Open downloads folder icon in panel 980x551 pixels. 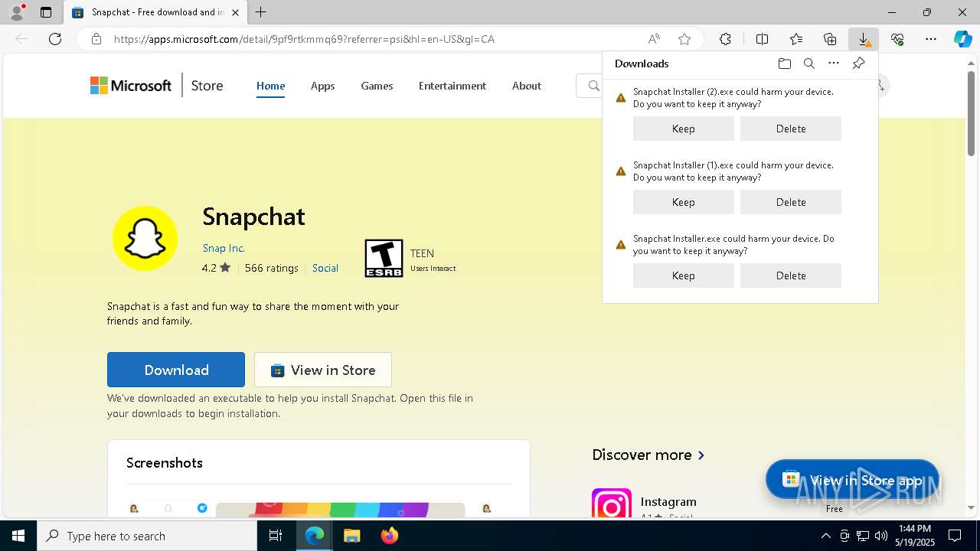pos(784,64)
